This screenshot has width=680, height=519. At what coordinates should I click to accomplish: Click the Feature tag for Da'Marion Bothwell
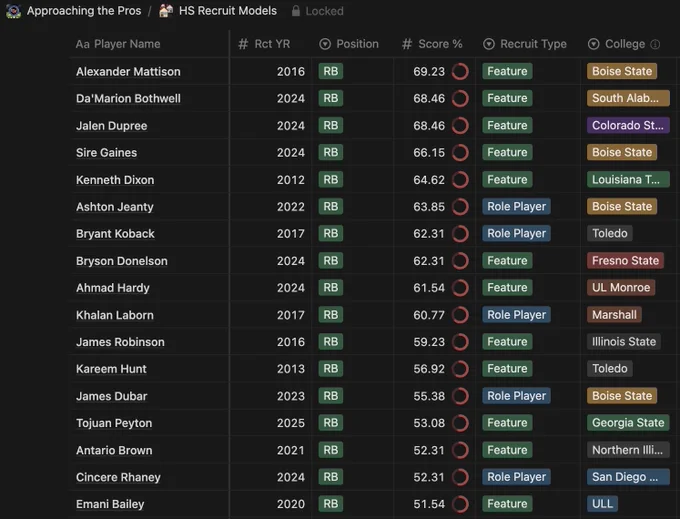pyautogui.click(x=507, y=98)
